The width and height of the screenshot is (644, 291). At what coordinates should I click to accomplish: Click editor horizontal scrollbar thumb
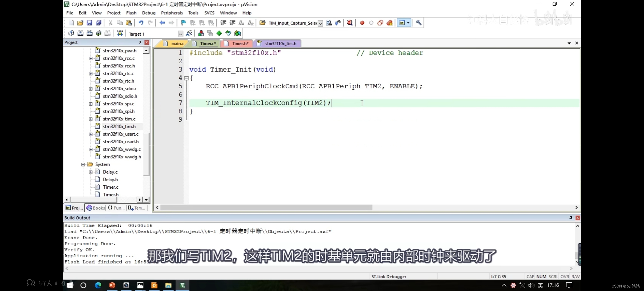266,207
